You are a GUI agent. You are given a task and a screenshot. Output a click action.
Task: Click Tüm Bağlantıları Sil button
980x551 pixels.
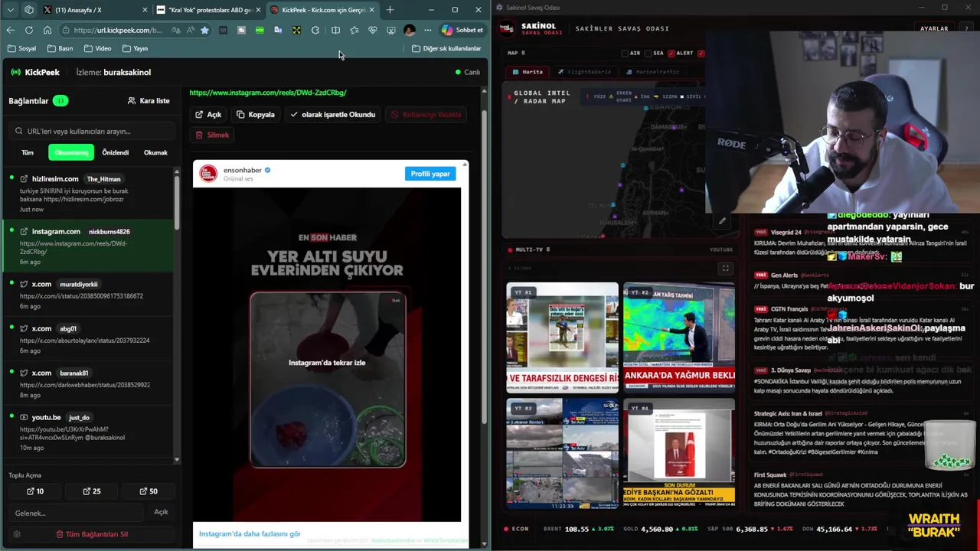click(x=92, y=534)
